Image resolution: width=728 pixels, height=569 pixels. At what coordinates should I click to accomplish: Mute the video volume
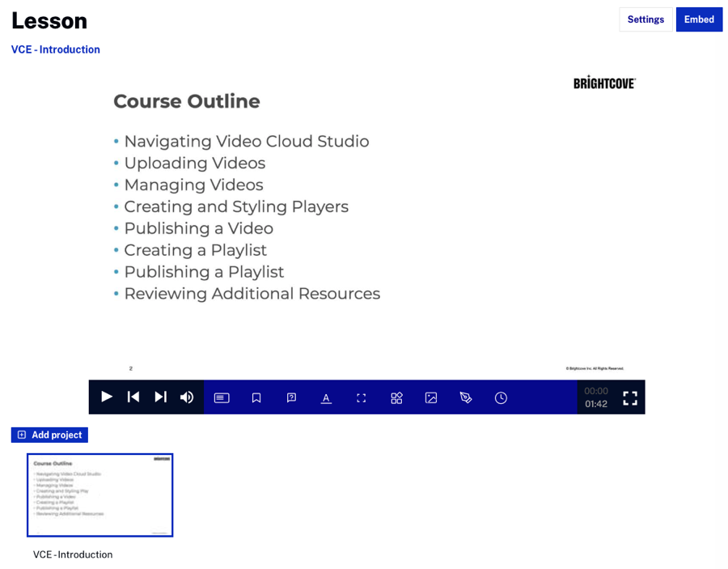(187, 397)
